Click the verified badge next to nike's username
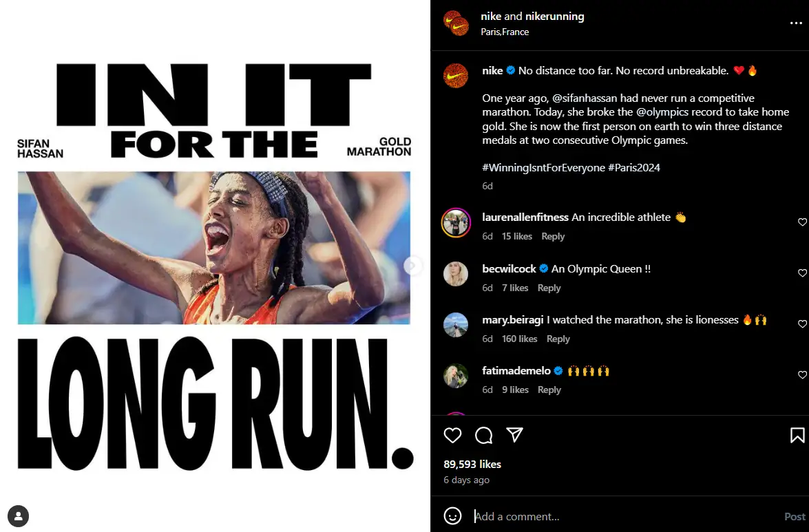This screenshot has height=532, width=809. 512,70
